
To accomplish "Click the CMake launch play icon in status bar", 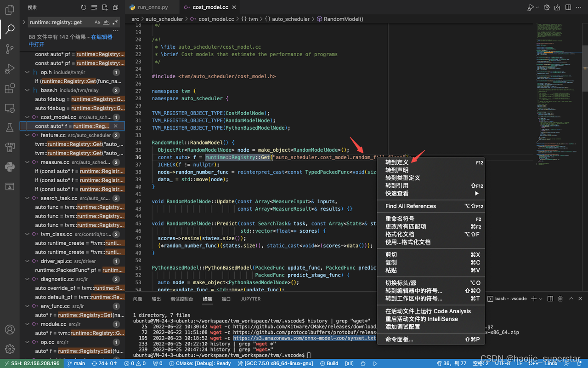I will point(375,363).
